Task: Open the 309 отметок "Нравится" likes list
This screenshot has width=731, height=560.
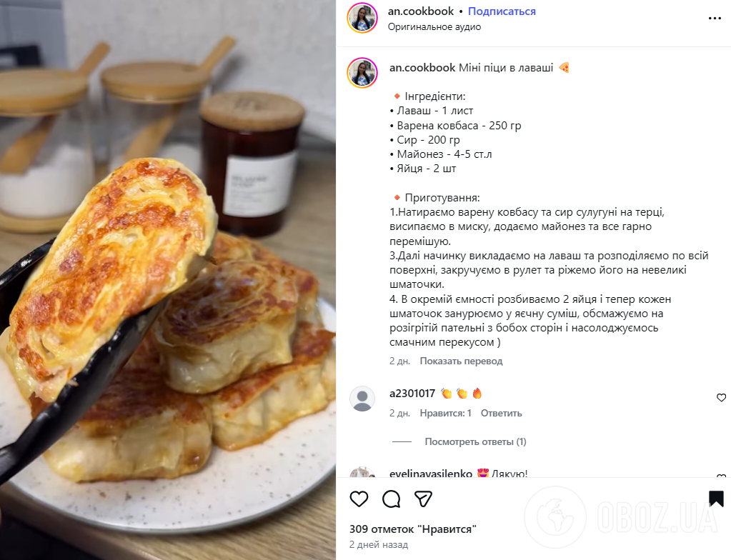Action: 412,529
